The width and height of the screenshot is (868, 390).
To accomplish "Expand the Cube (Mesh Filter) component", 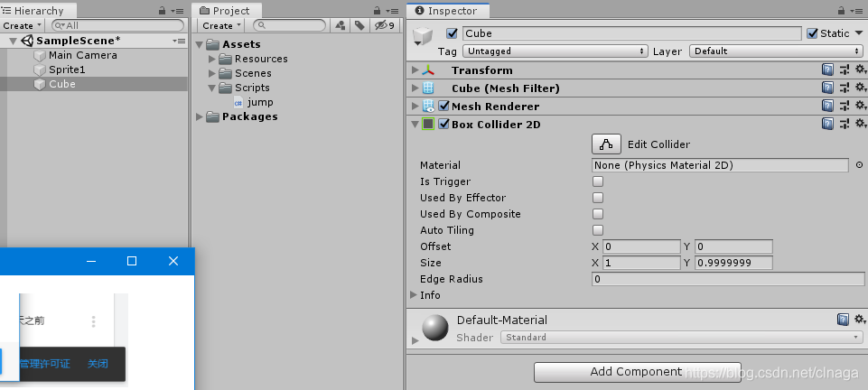I will click(x=415, y=88).
